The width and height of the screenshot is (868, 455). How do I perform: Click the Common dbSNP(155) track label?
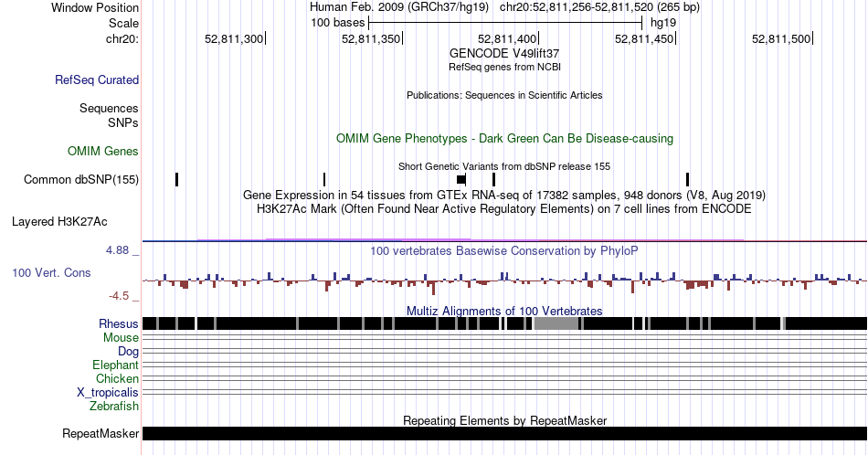click(80, 179)
